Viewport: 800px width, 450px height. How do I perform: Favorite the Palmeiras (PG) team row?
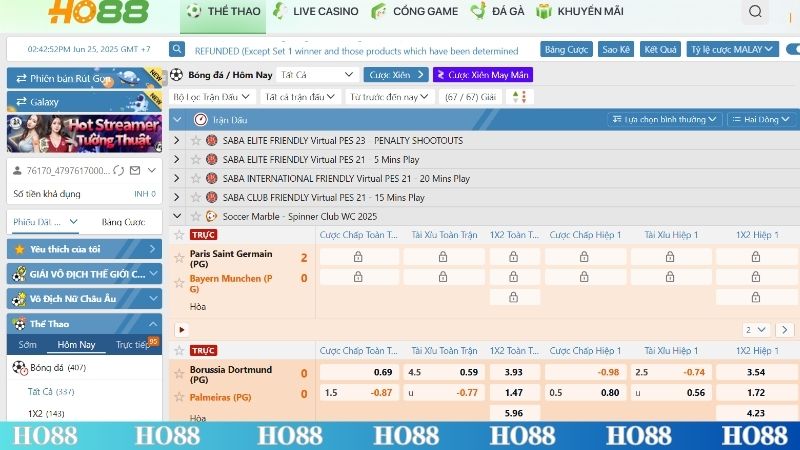click(179, 397)
